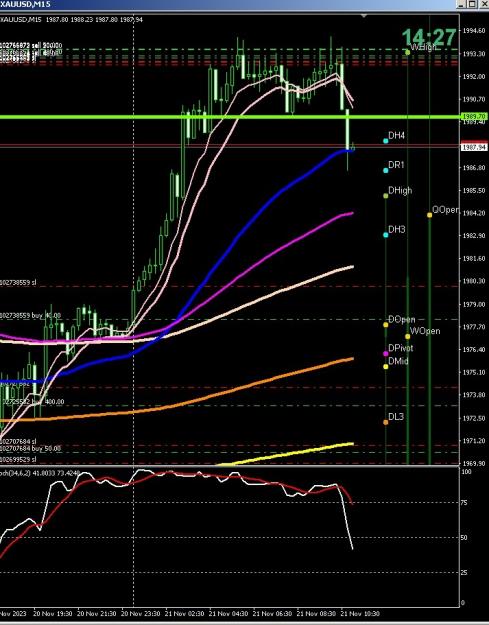The width and height of the screenshot is (489, 625).
Task: Click the 21 Nov 10:30 time label
Action: pyautogui.click(x=360, y=613)
